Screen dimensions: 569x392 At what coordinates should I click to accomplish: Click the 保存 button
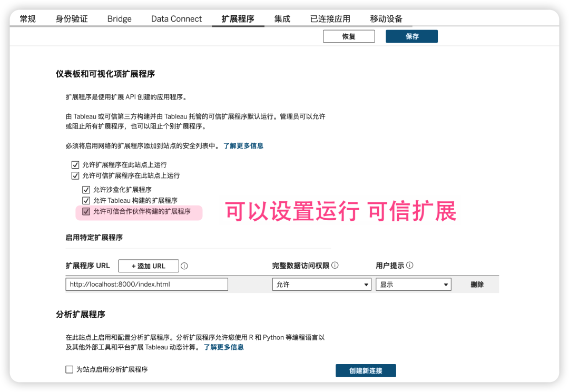coord(411,36)
